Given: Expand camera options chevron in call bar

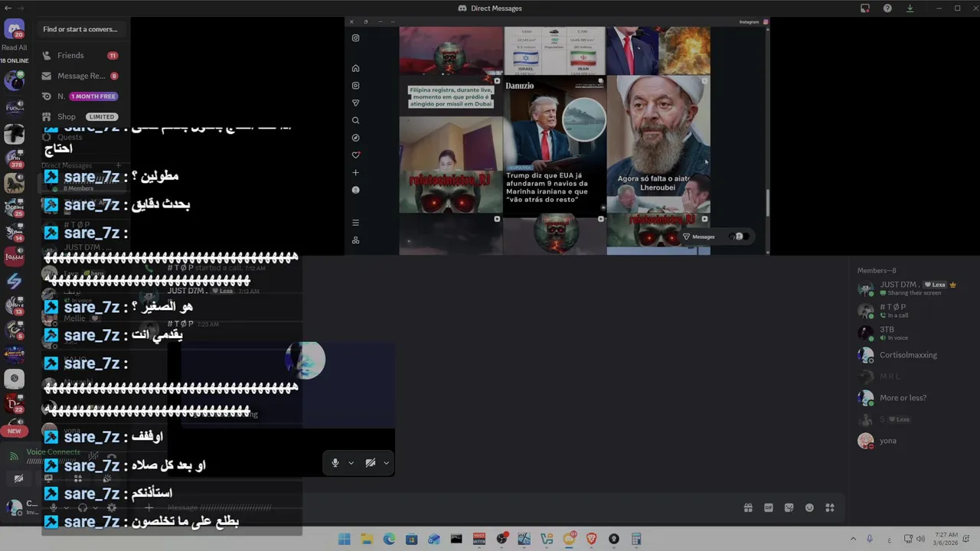Looking at the screenshot, I should click(x=386, y=463).
